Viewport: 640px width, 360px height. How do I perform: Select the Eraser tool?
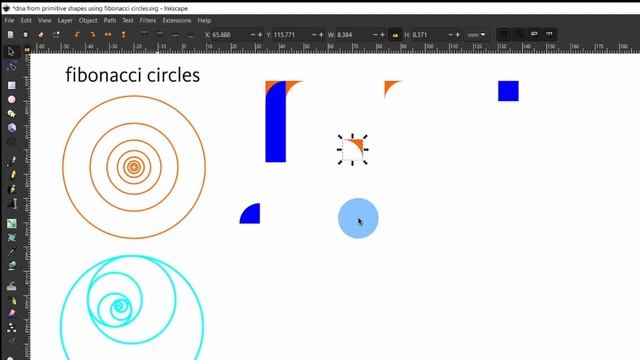pos(11,313)
